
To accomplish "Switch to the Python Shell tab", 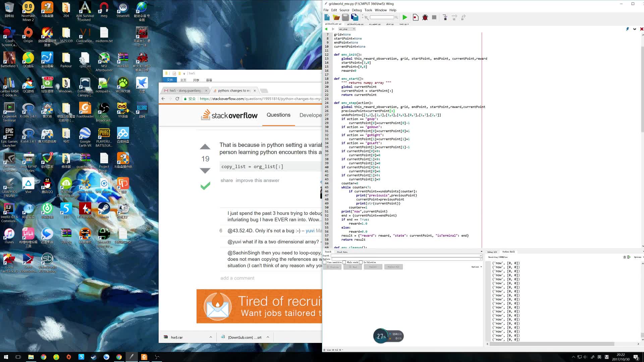I will [508, 252].
